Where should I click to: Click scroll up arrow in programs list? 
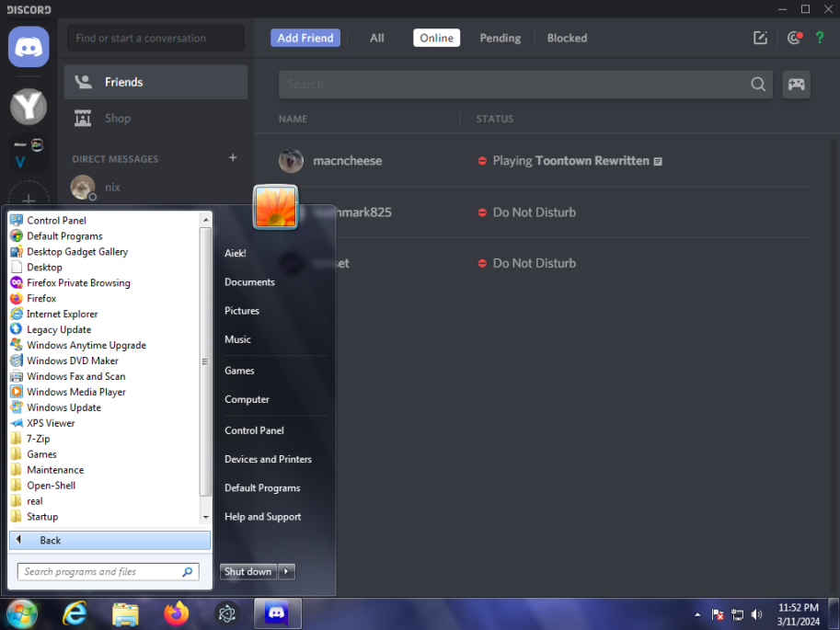[206, 220]
